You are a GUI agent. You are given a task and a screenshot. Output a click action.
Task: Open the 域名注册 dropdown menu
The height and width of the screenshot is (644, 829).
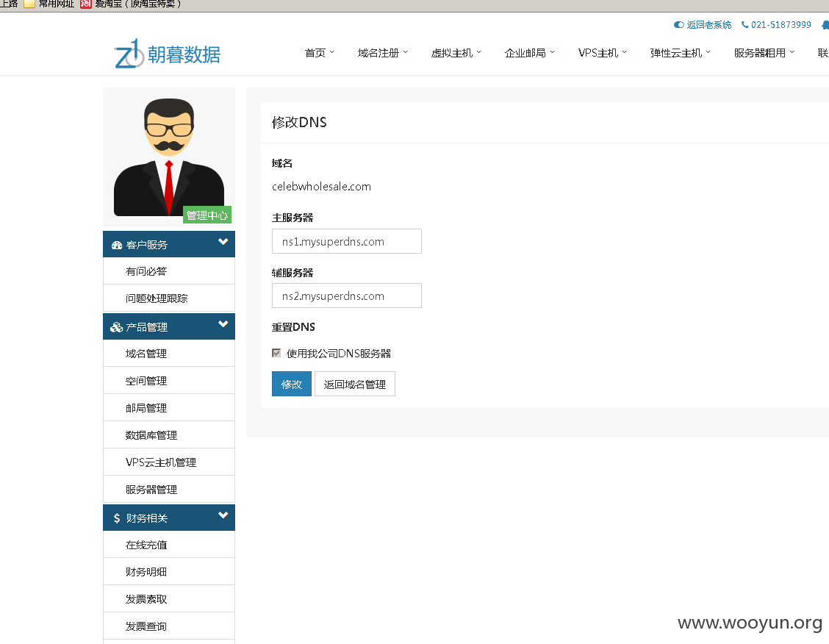pos(383,53)
